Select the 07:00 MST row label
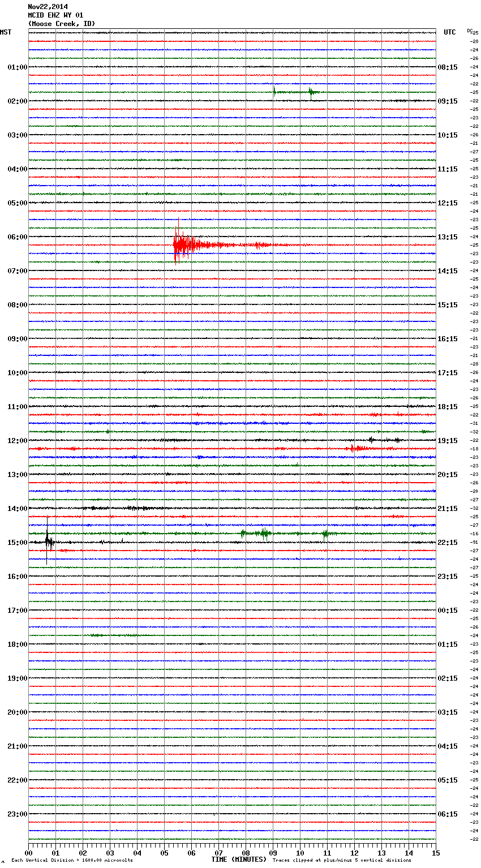This screenshot has height=868, width=481. [18, 271]
